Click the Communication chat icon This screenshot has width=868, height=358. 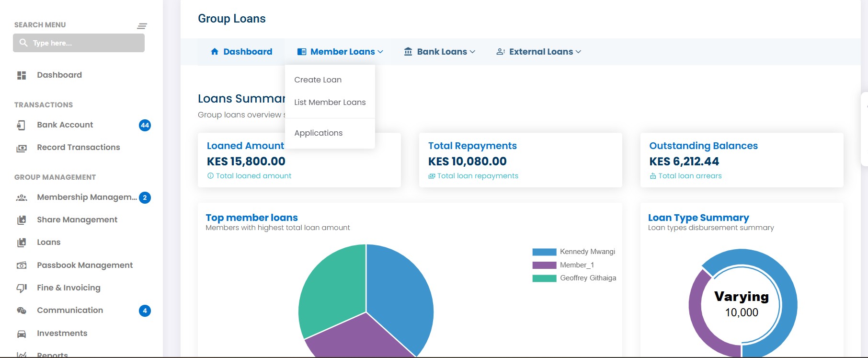click(x=22, y=311)
